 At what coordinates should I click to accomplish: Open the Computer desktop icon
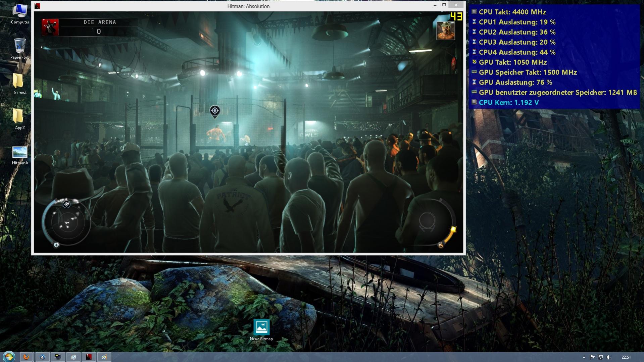coord(20,14)
